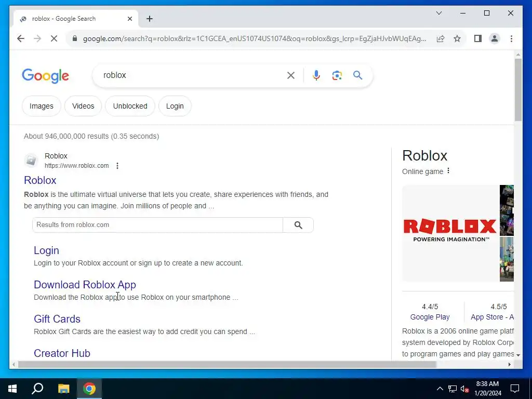The image size is (532, 399).
Task: Close the roblox Google Search tab
Action: click(130, 19)
